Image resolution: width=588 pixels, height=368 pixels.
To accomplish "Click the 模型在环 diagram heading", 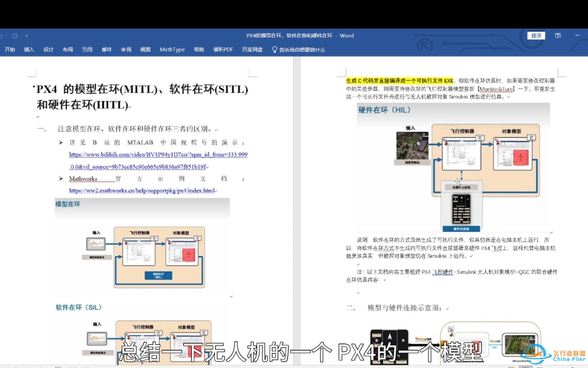I will pos(68,204).
